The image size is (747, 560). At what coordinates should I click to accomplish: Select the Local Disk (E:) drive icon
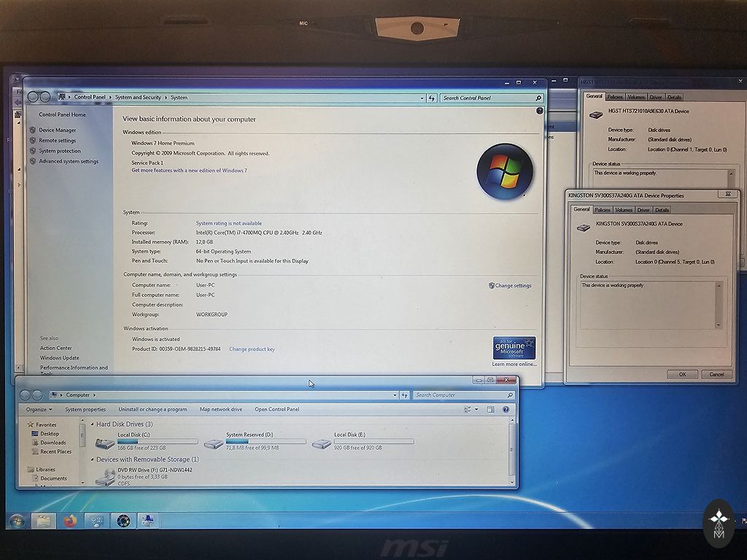click(x=322, y=443)
